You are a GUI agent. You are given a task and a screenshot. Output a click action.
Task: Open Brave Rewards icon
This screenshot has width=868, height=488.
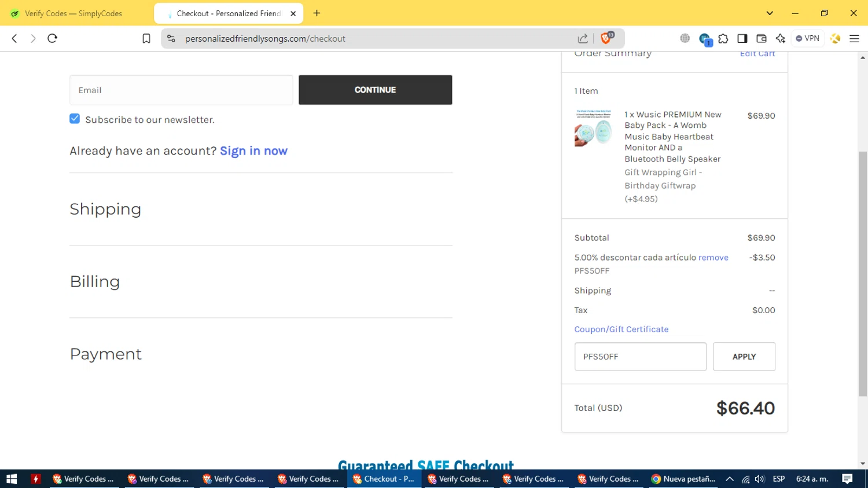(835, 38)
